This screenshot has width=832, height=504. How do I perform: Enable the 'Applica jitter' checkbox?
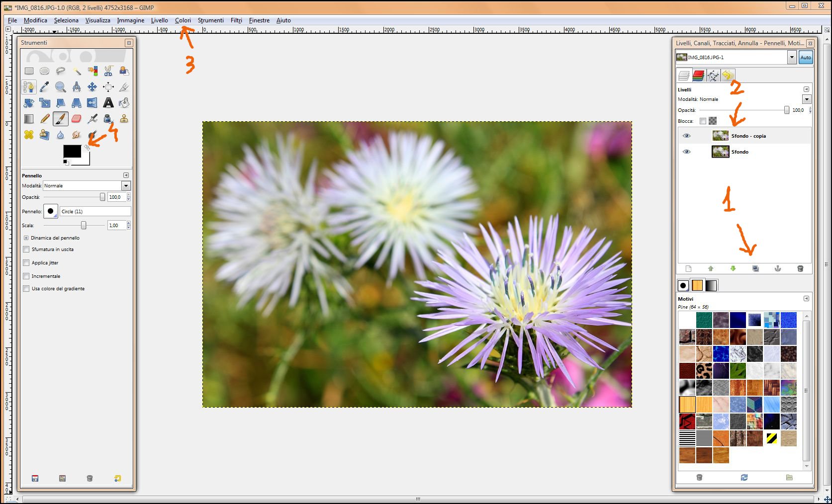(26, 262)
